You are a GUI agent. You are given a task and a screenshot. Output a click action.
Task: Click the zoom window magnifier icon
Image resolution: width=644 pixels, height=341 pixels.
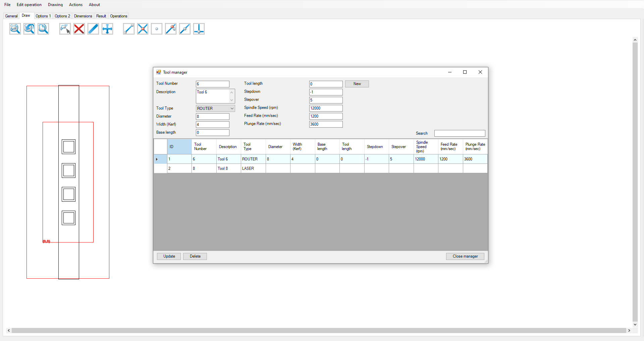[15, 29]
